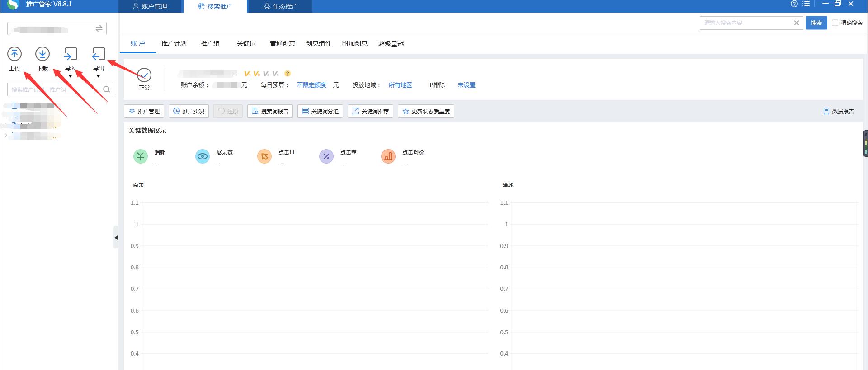Clear the search box with X

click(797, 23)
